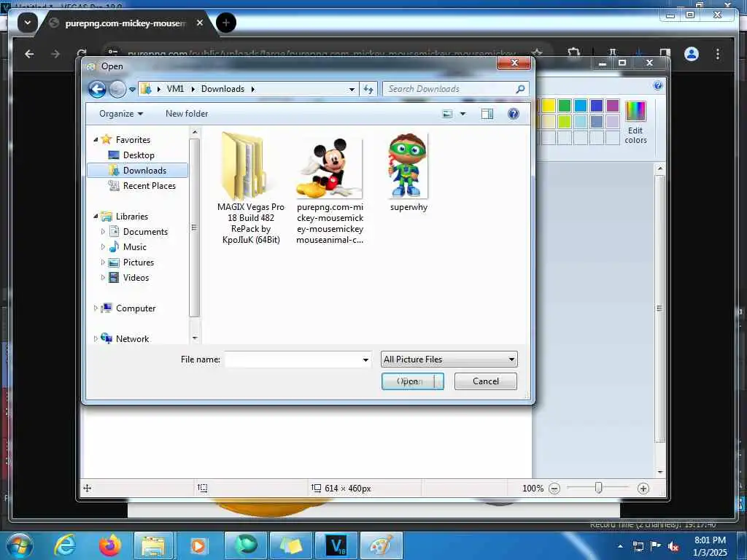Select the superwhy image file

[x=409, y=172]
